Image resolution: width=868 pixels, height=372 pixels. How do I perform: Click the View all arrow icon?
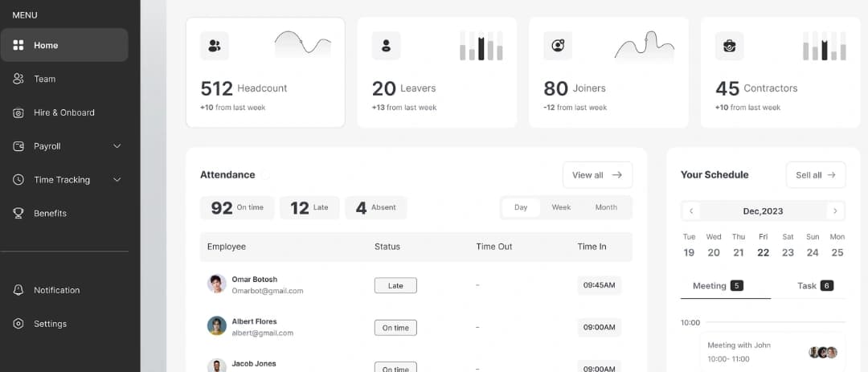click(x=616, y=175)
